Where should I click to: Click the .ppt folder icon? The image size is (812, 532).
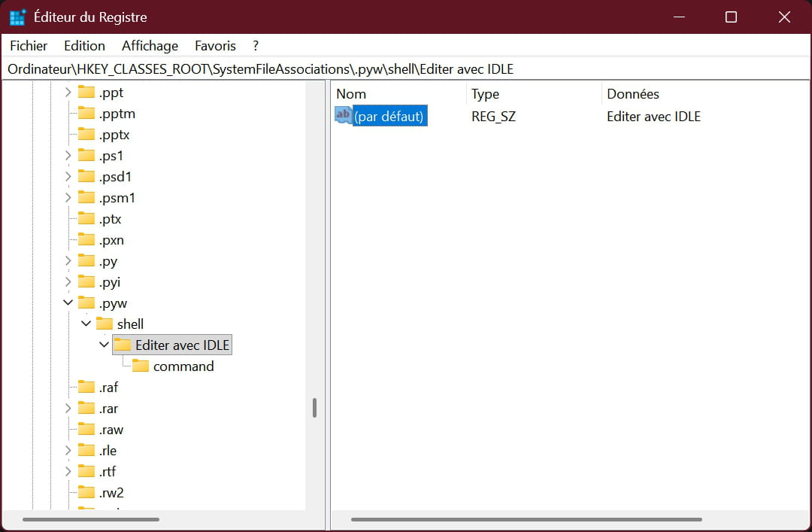86,93
